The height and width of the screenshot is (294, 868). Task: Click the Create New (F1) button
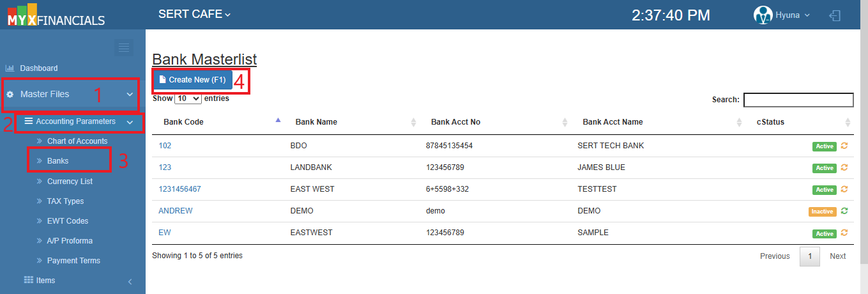pyautogui.click(x=192, y=80)
